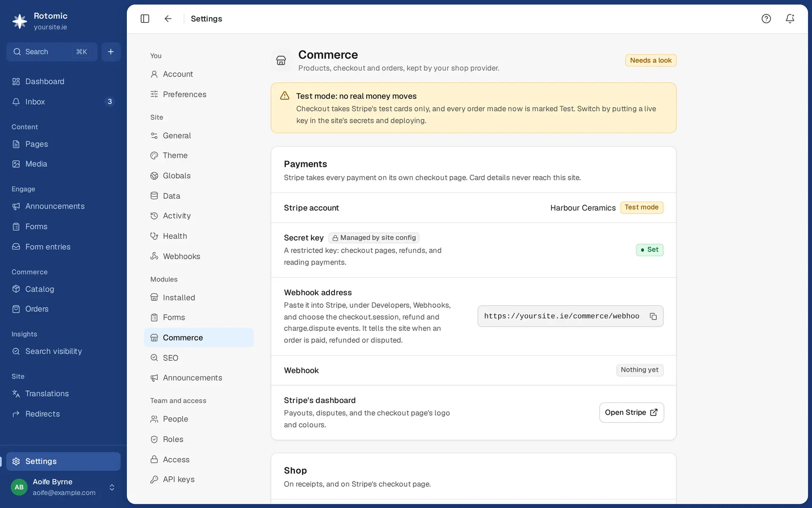Viewport: 812px width, 508px height.
Task: Toggle the sidebar panel icon
Action: click(x=145, y=19)
